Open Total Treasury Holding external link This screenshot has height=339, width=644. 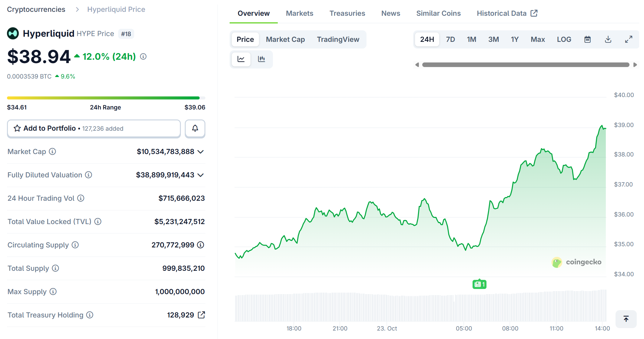[201, 315]
